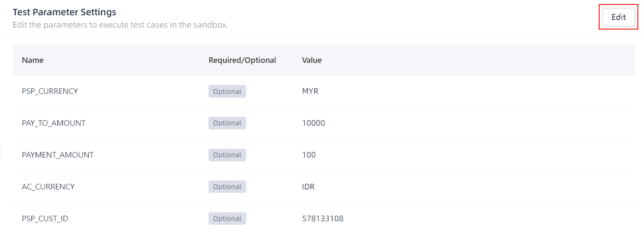This screenshot has width=644, height=234.
Task: Click the IDR currency value
Action: pyautogui.click(x=308, y=187)
